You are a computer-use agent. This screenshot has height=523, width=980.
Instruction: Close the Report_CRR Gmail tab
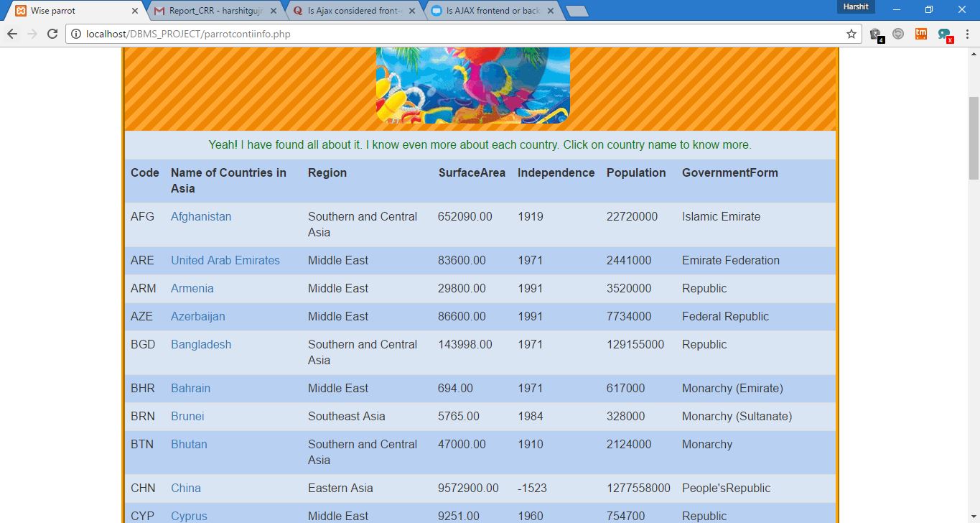(x=274, y=11)
